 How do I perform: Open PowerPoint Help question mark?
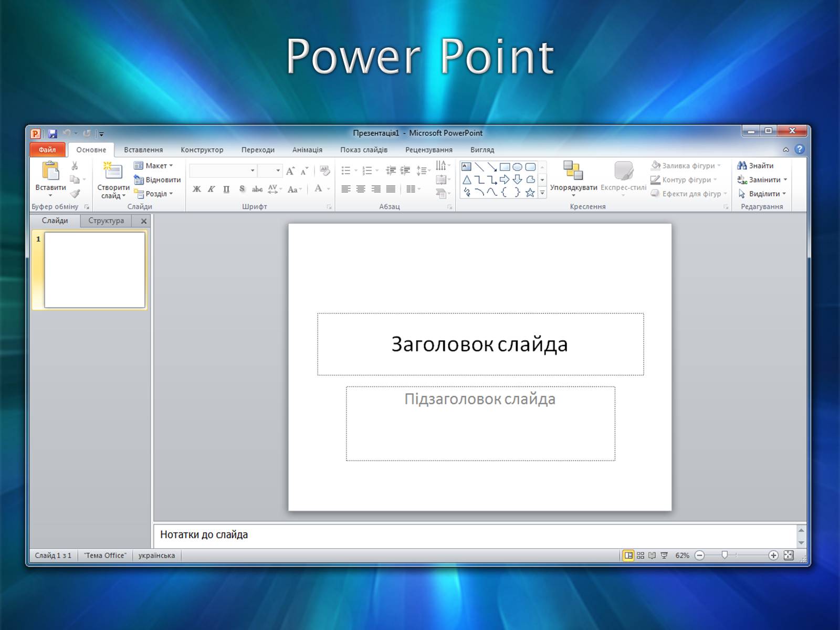(799, 150)
